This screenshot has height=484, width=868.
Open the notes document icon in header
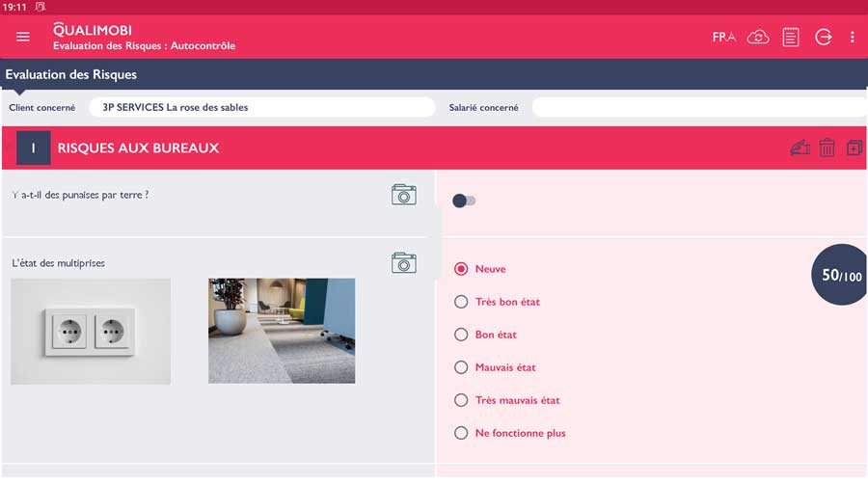coord(791,37)
